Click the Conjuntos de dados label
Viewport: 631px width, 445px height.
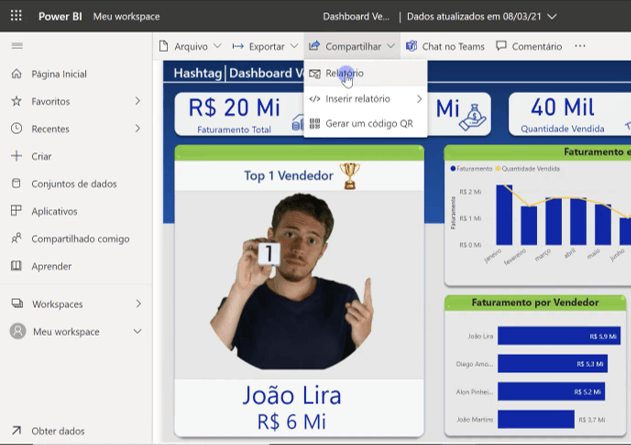coord(74,184)
